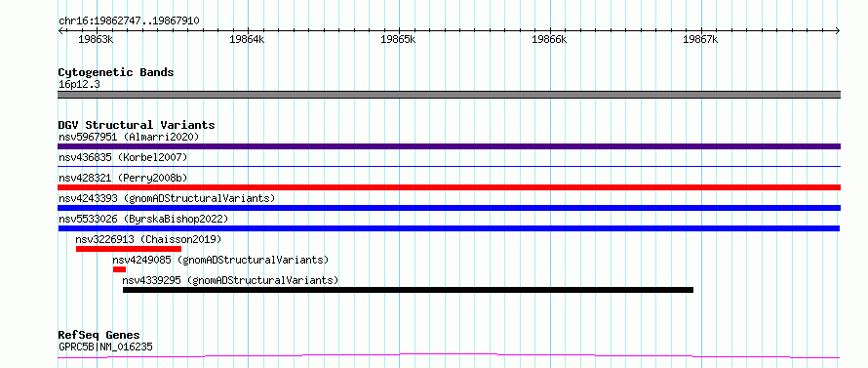
Task: Click the thin blue nsv436835 line
Action: 449,166
